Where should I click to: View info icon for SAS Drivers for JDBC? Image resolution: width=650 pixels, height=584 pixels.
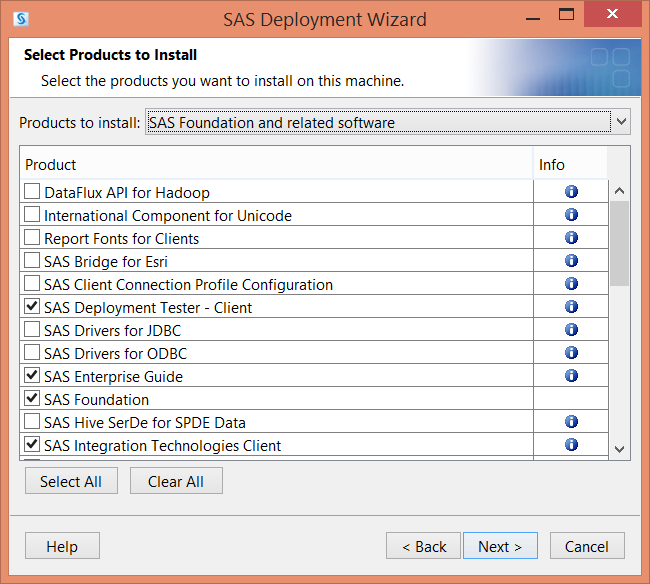571,330
